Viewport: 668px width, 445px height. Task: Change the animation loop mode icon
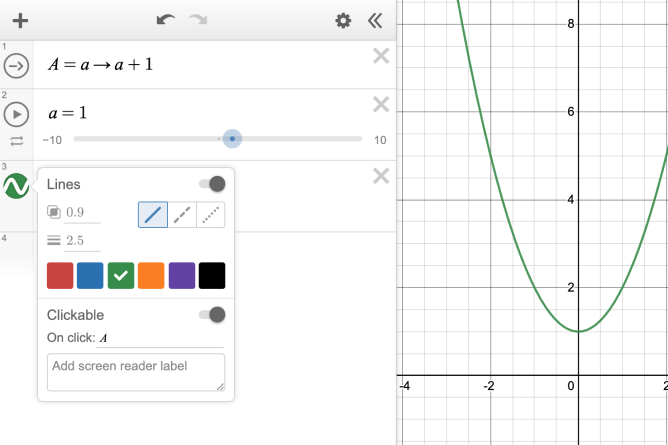click(x=16, y=141)
